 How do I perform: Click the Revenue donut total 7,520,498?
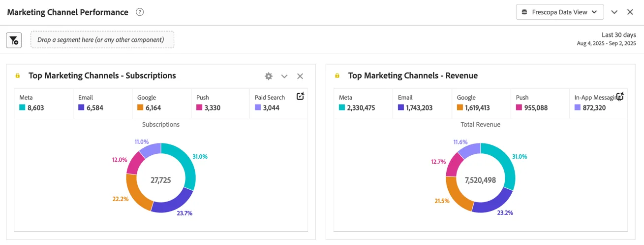(x=481, y=180)
